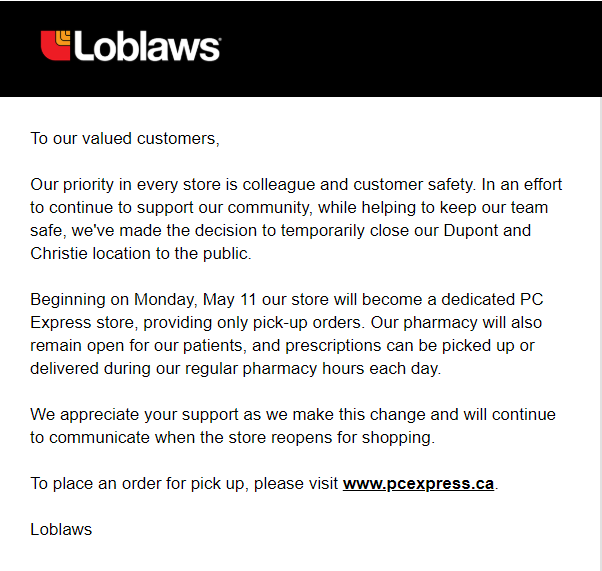Image resolution: width=602 pixels, height=571 pixels.
Task: Click the orange Loblaws L logo icon
Action: (56, 45)
